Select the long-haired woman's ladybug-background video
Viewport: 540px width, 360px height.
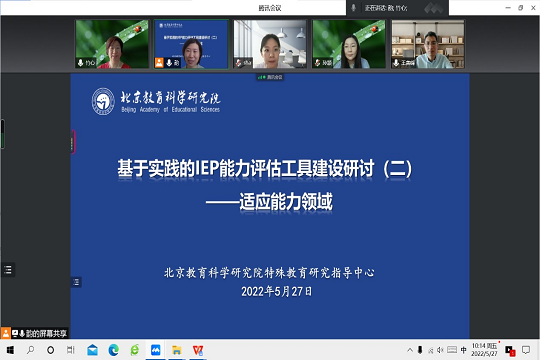(349, 44)
